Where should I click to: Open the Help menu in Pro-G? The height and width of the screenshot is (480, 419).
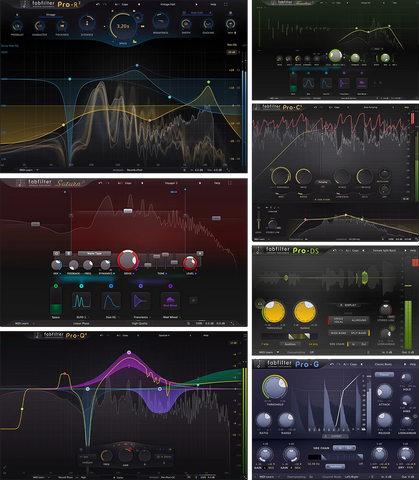(413, 364)
